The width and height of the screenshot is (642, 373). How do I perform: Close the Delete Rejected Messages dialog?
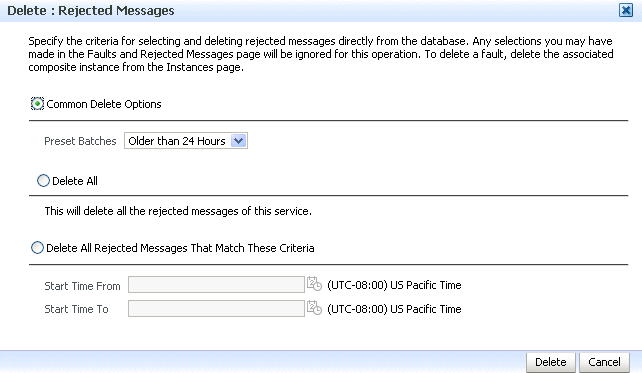[x=626, y=10]
